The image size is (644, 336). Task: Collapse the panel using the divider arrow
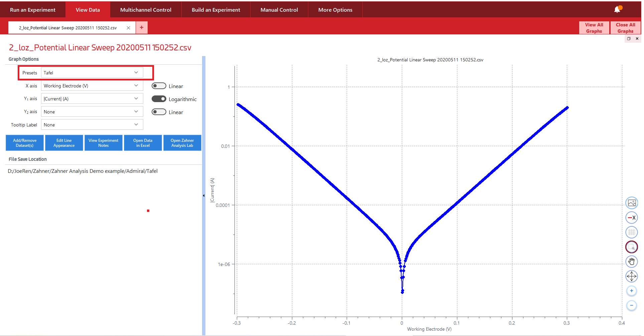click(204, 196)
